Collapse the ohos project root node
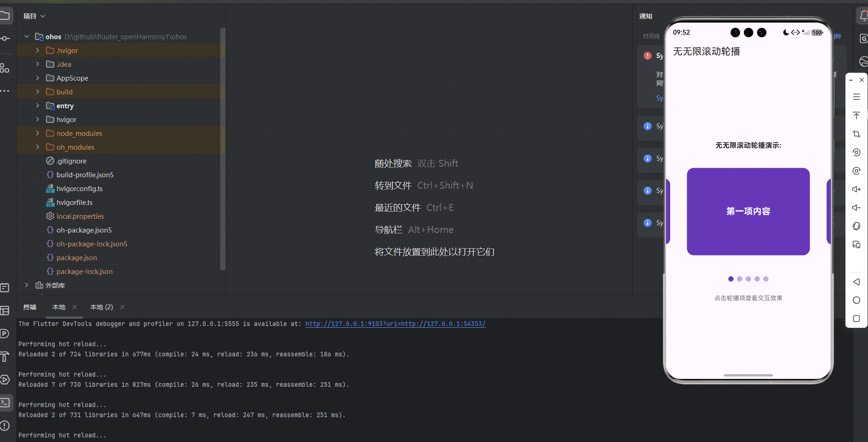 (x=27, y=36)
